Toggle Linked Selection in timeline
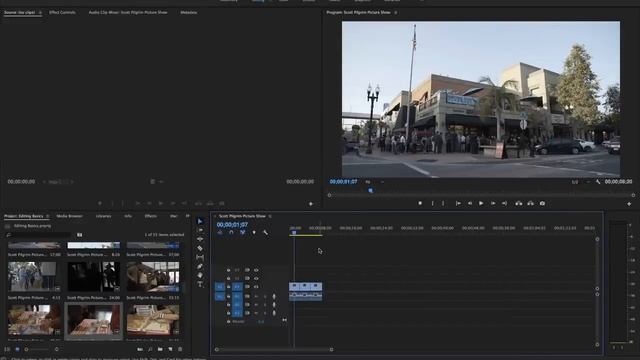 tap(242, 233)
